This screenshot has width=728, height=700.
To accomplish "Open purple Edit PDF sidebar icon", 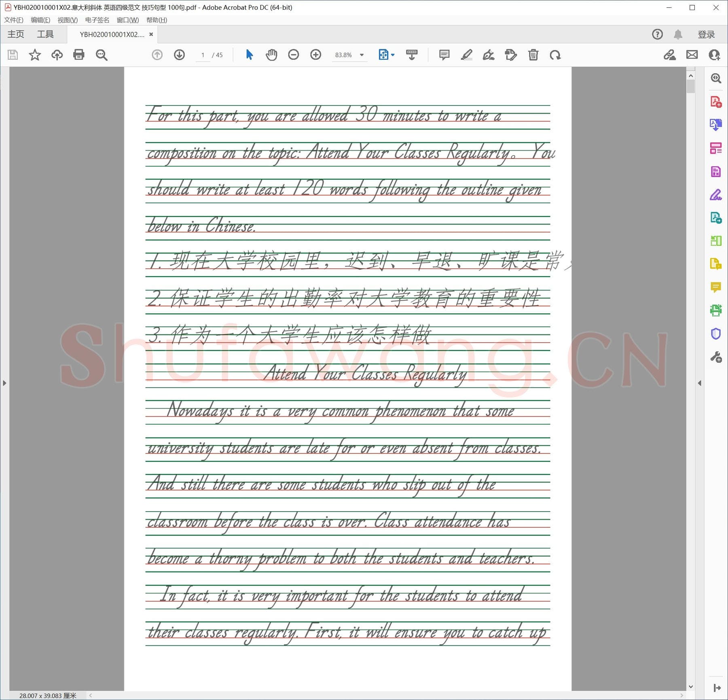I will coord(716,171).
